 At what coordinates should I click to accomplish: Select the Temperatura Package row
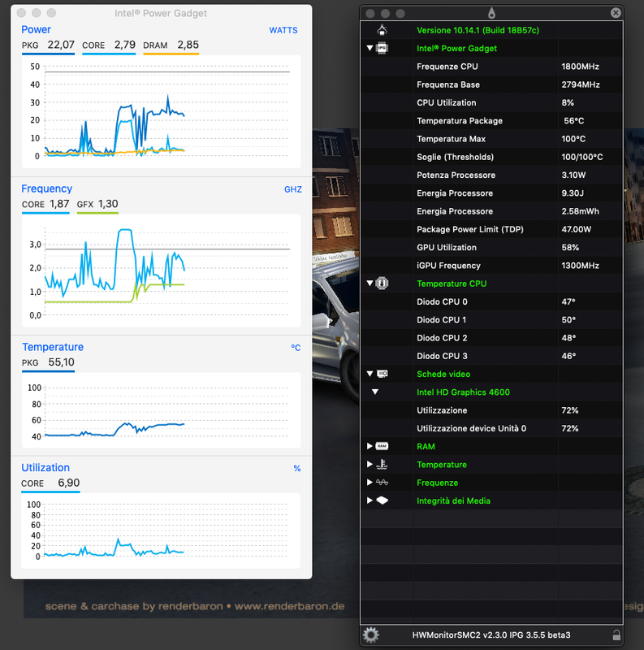tap(491, 120)
